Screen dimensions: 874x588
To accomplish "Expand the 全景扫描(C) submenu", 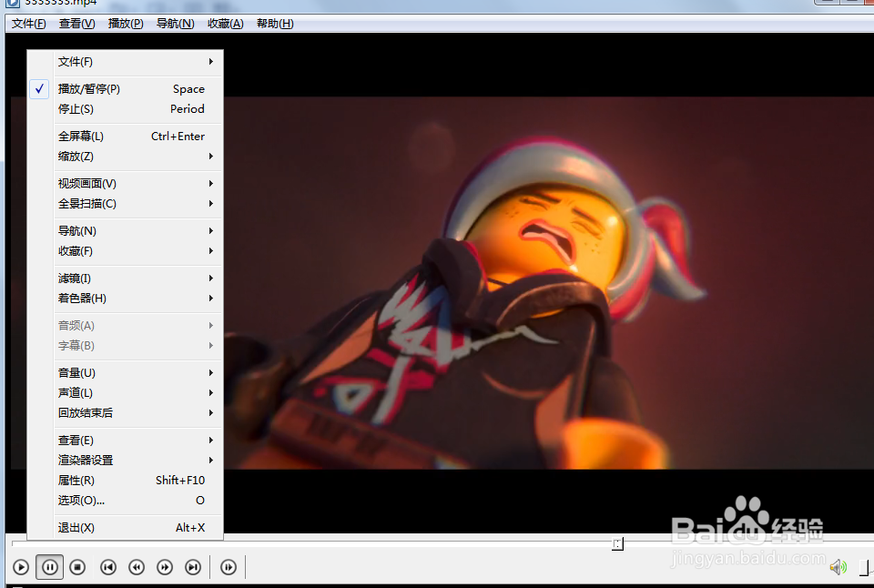I will click(126, 204).
